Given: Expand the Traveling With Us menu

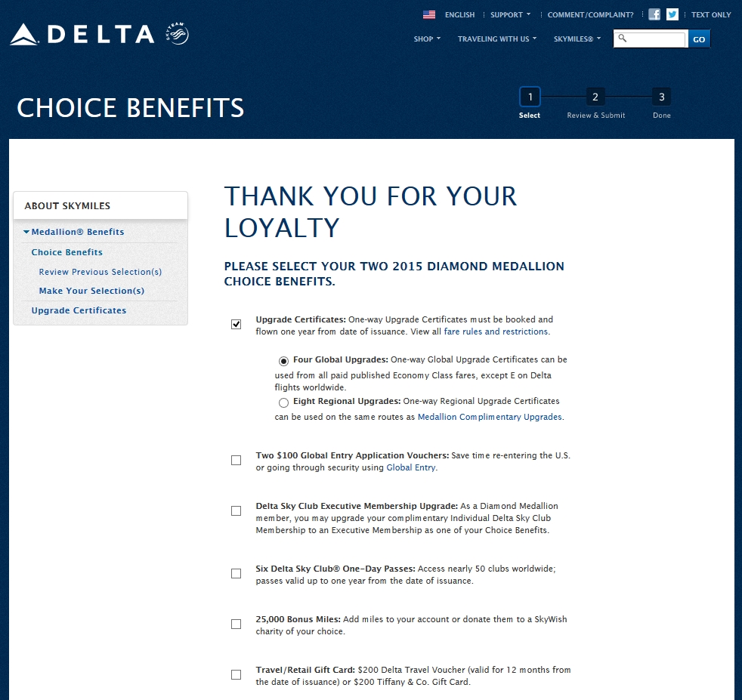Looking at the screenshot, I should [496, 39].
